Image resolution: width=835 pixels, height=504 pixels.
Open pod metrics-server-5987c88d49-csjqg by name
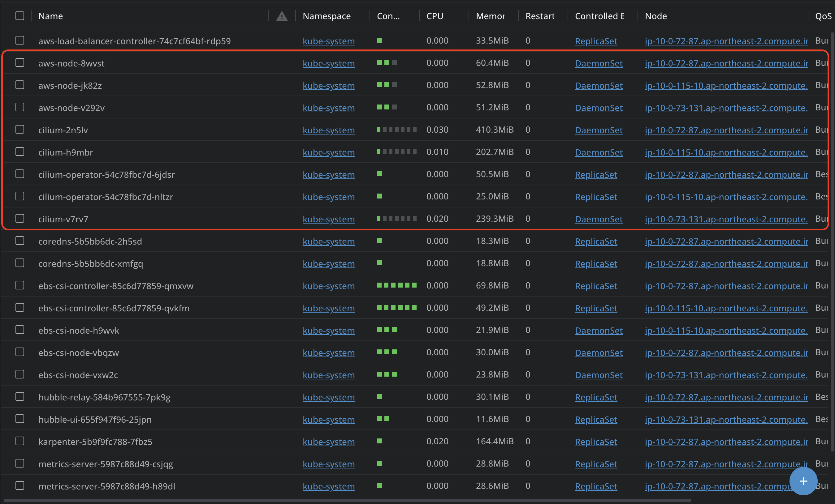point(106,464)
